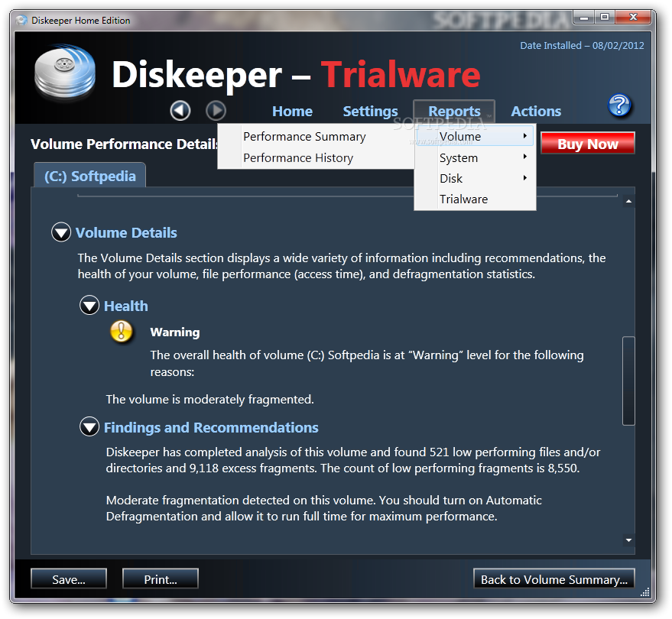672x619 pixels.
Task: Click the Health heading text
Action: 125,306
